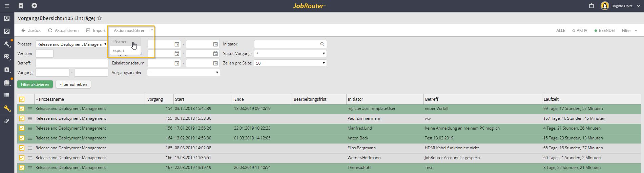Open the bookmarks star icon in top bar

coord(21,6)
